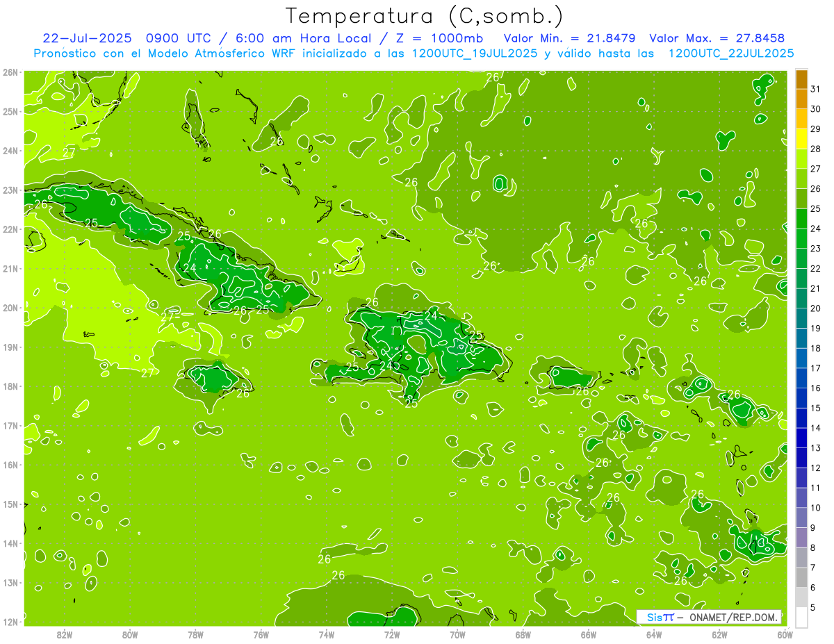Select the color scale value 17

point(815,368)
